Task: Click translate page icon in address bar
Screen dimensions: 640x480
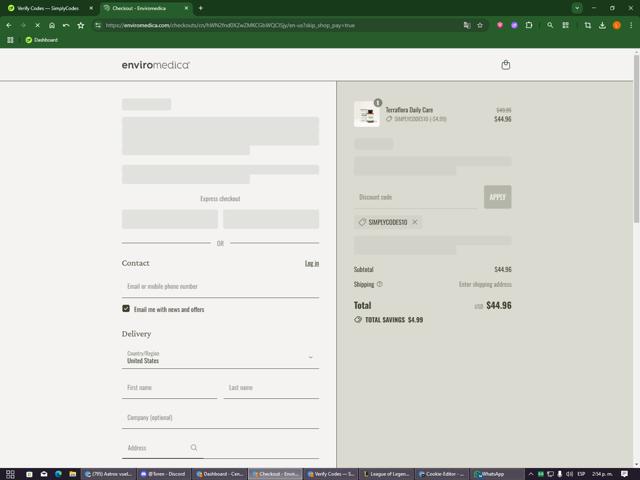Action: 467,25
